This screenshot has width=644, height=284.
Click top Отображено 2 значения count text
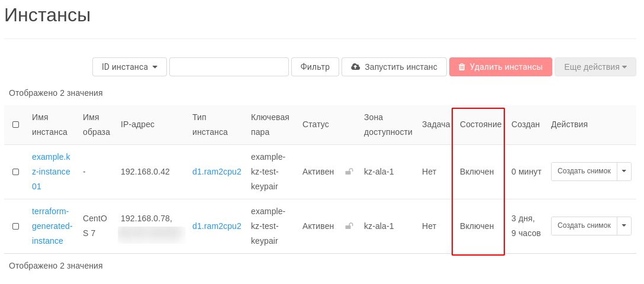point(56,93)
